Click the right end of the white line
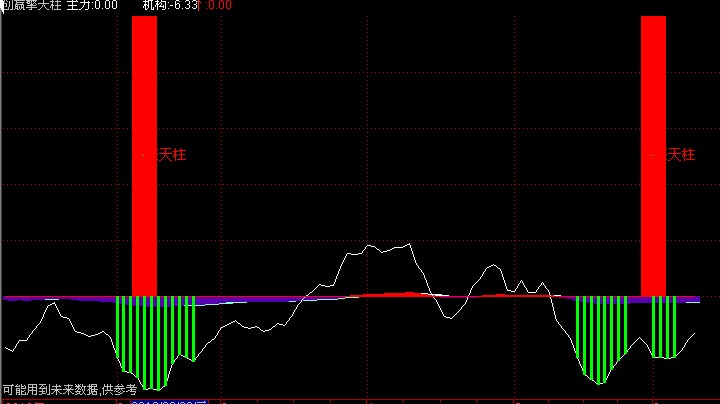 pos(694,333)
